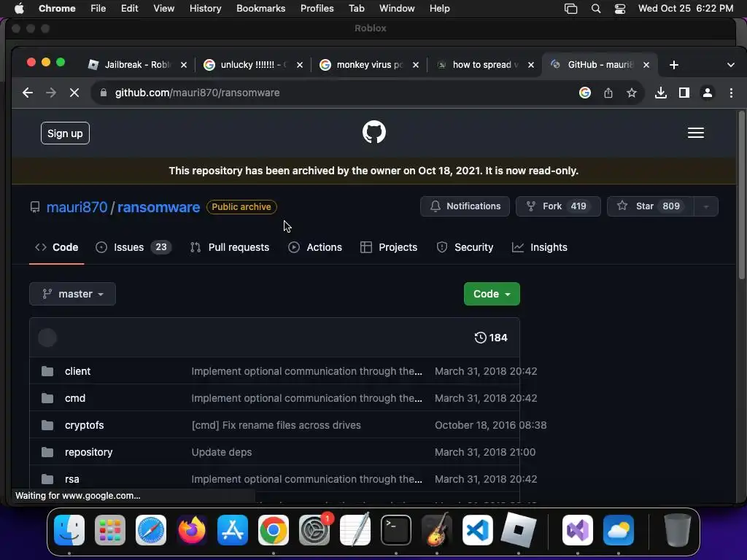The image size is (747, 560).
Task: Open the cmd folder
Action: (x=75, y=398)
